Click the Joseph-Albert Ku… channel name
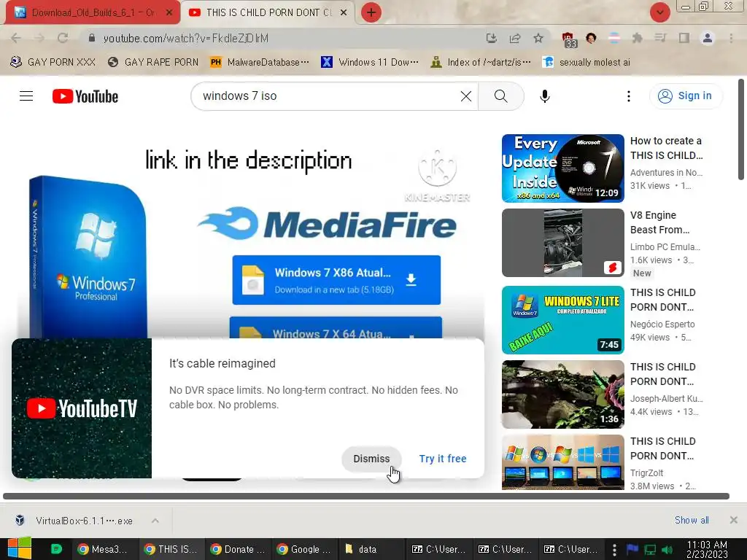Image resolution: width=747 pixels, height=560 pixels. coord(667,398)
